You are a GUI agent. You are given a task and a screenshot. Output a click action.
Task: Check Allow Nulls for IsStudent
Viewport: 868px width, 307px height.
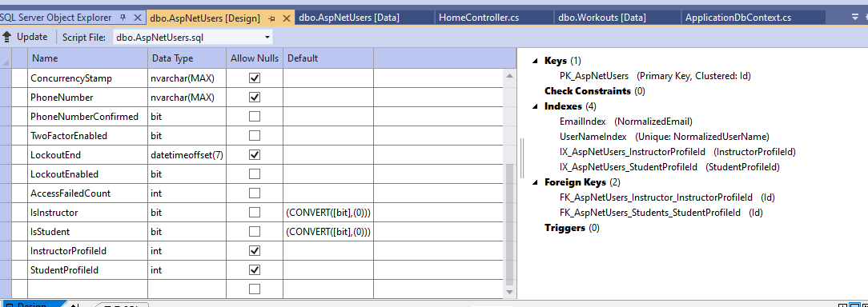255,232
